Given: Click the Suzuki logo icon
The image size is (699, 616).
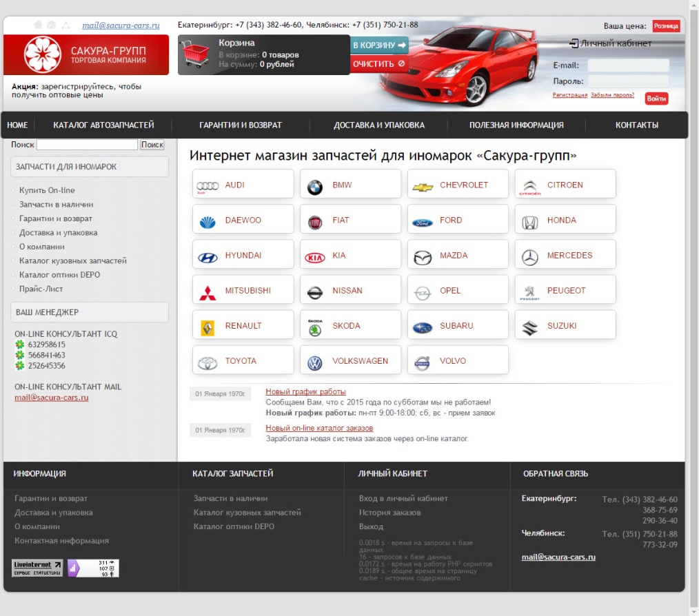Looking at the screenshot, I should tap(529, 328).
